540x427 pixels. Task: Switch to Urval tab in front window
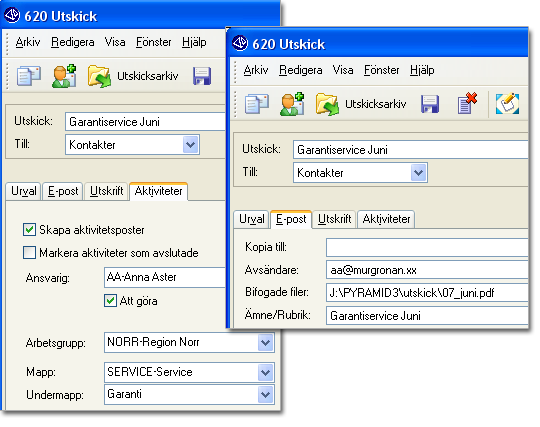252,219
